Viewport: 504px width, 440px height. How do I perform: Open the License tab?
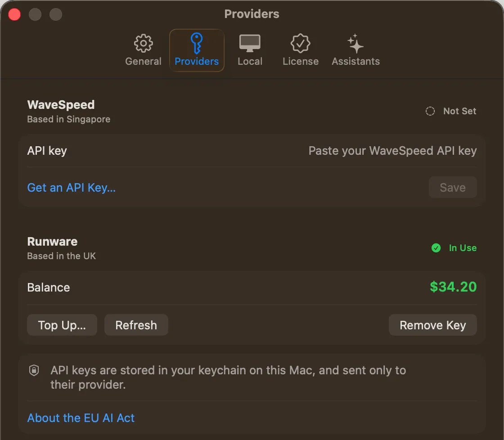(301, 50)
